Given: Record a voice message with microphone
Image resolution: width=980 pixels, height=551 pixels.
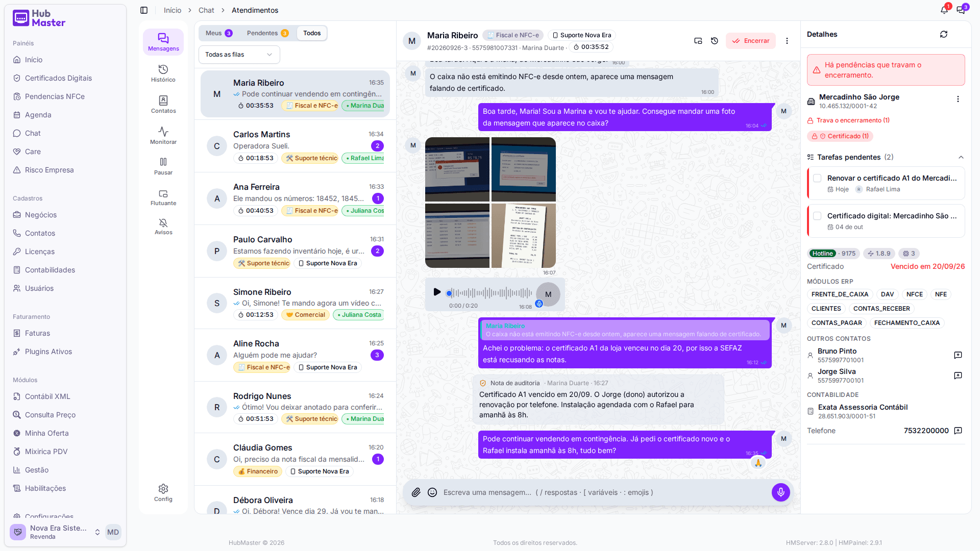Looking at the screenshot, I should (x=780, y=492).
